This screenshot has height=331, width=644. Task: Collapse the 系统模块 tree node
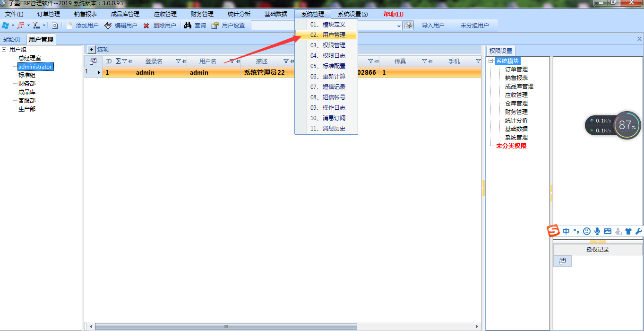point(491,61)
